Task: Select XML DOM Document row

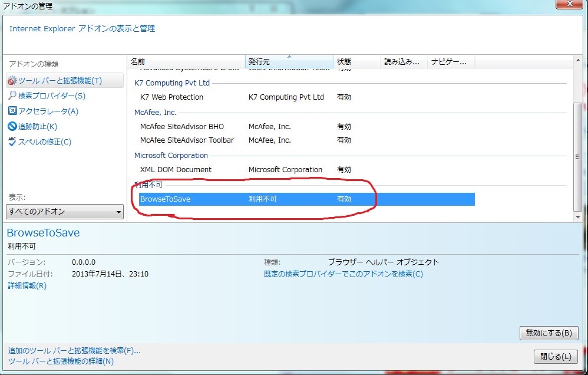Action: [307, 170]
